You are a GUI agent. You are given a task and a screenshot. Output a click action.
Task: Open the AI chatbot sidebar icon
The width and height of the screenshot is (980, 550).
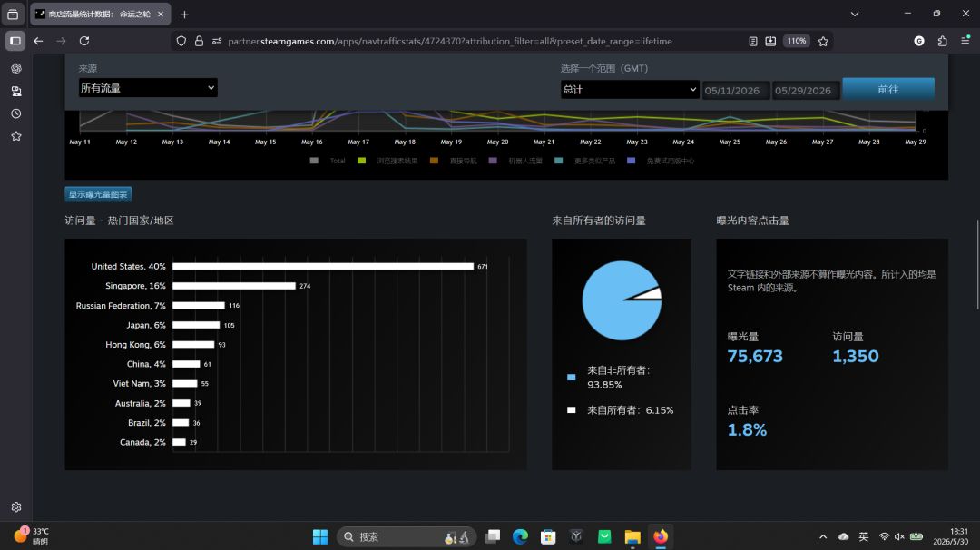coord(16,68)
